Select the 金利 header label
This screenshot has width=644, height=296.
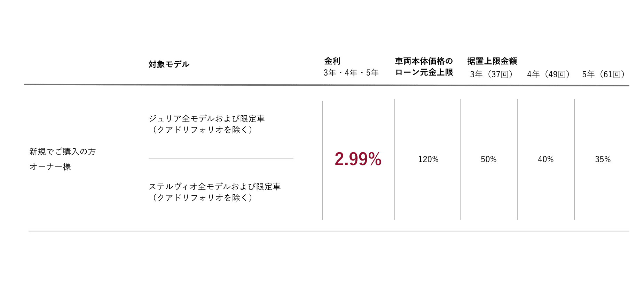click(x=332, y=61)
